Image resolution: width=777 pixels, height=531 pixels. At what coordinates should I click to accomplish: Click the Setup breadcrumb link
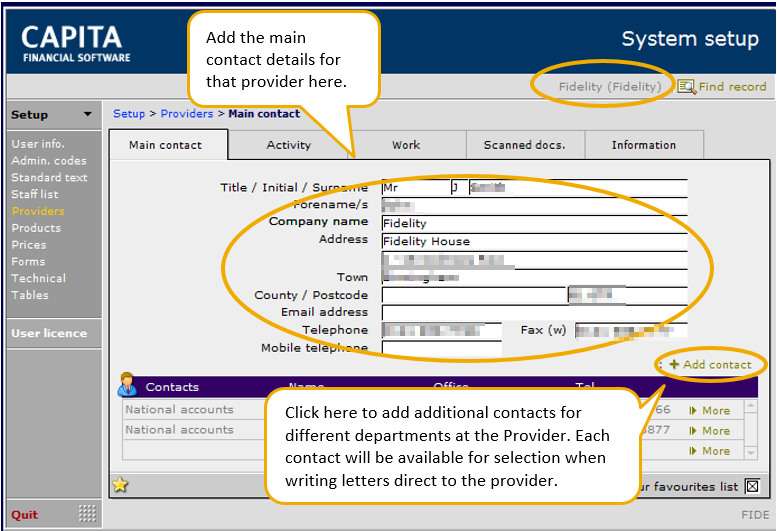tap(129, 113)
